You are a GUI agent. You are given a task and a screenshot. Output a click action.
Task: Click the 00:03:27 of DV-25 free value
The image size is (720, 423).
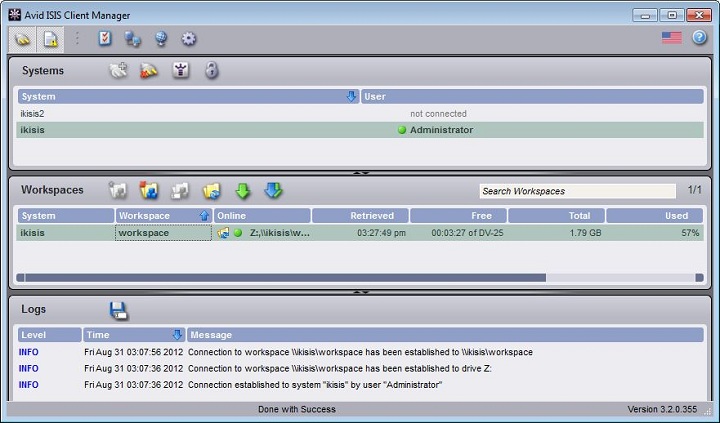(x=467, y=233)
